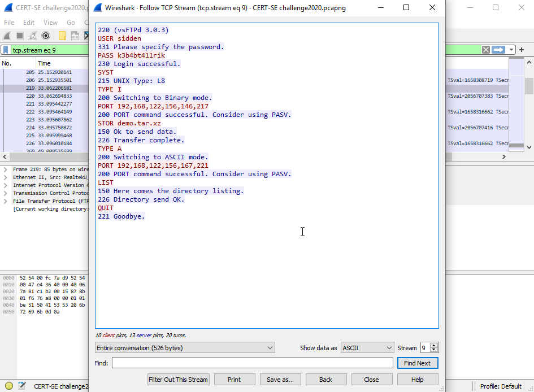Image resolution: width=534 pixels, height=392 pixels.
Task: Click the stop capture square icon
Action: (x=20, y=36)
